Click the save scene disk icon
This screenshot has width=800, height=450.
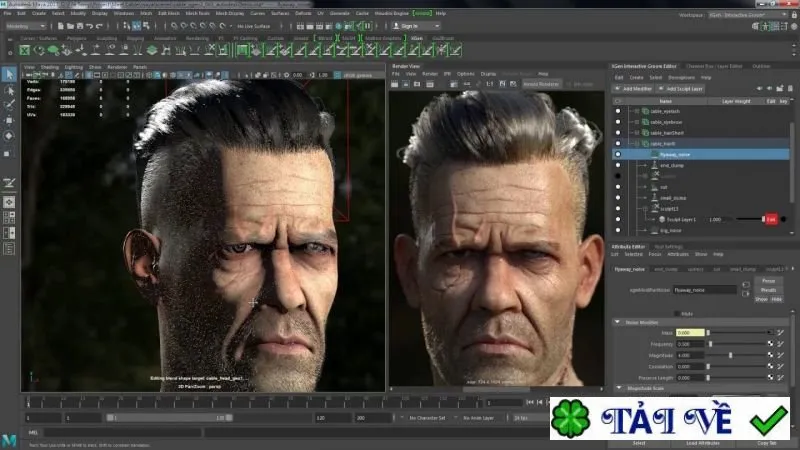click(x=80, y=26)
